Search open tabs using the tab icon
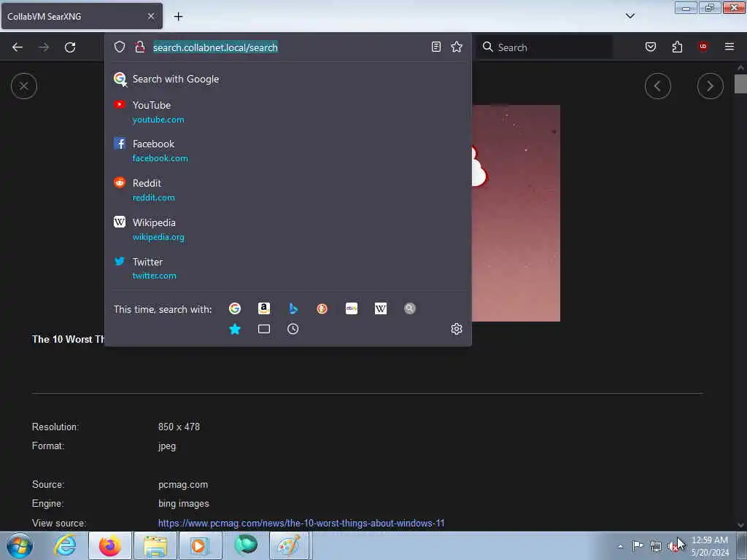The width and height of the screenshot is (747, 560). (264, 329)
